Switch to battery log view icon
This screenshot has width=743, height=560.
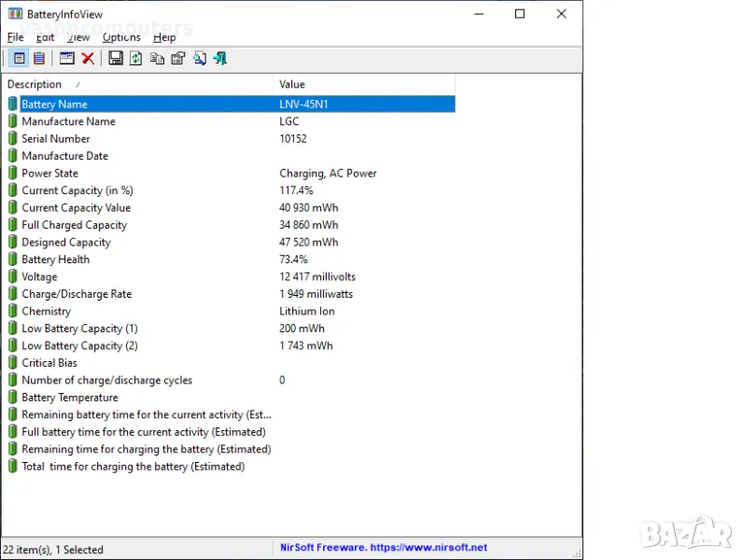[38, 59]
